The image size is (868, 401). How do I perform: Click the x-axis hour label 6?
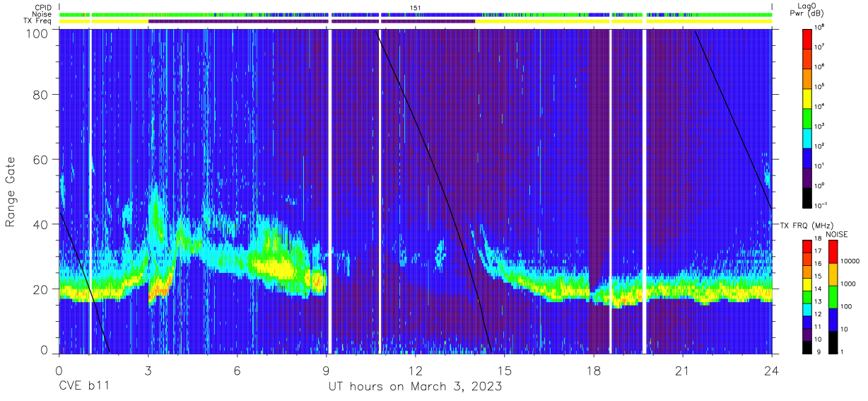(237, 370)
